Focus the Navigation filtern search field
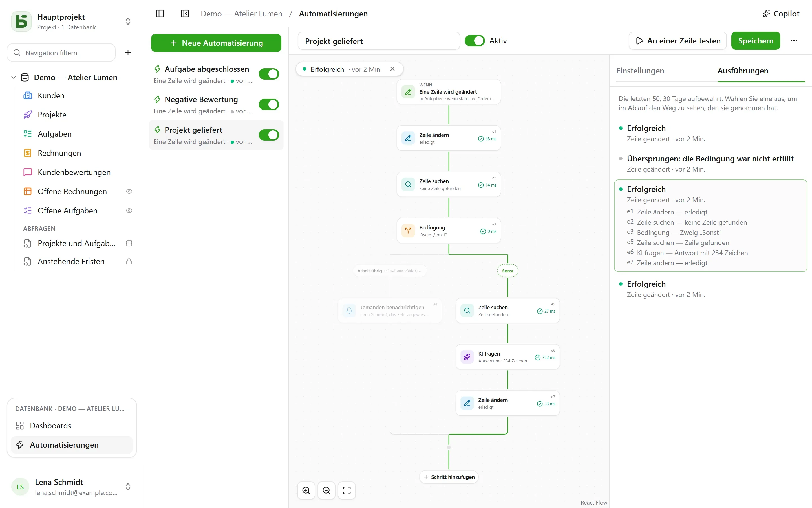 pos(61,52)
